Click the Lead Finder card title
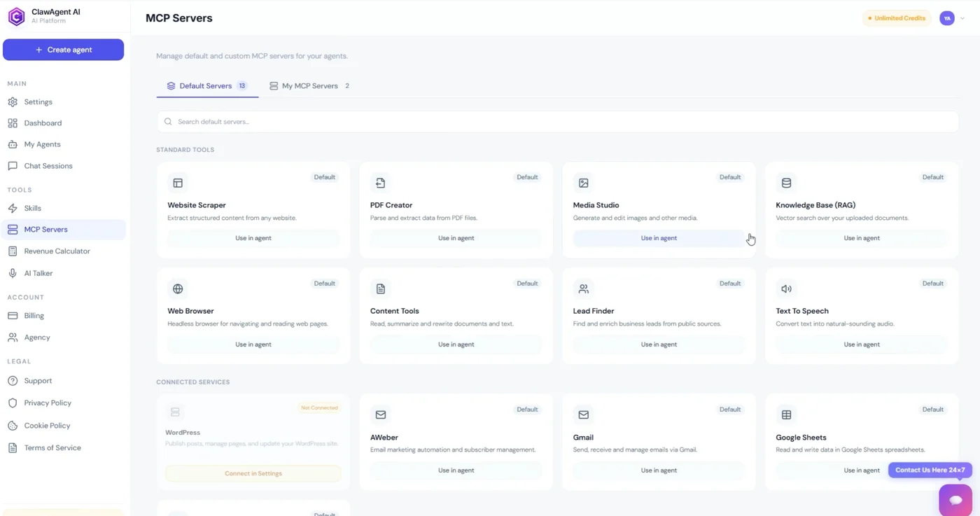Image resolution: width=980 pixels, height=516 pixels. [594, 311]
